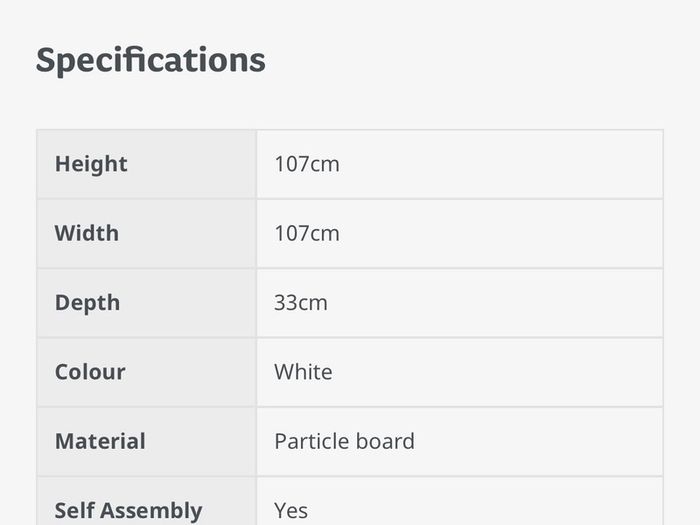
Task: Click the 107cm height value
Action: click(x=307, y=164)
